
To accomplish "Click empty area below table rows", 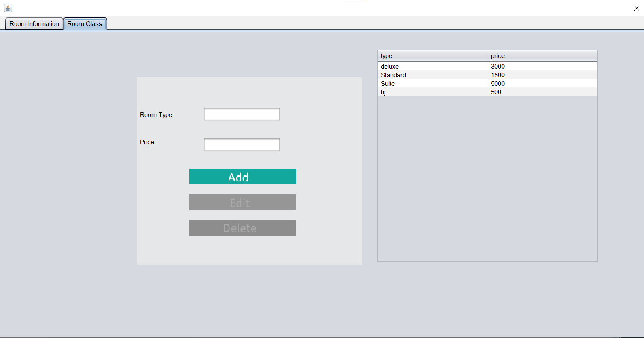I will click(487, 179).
